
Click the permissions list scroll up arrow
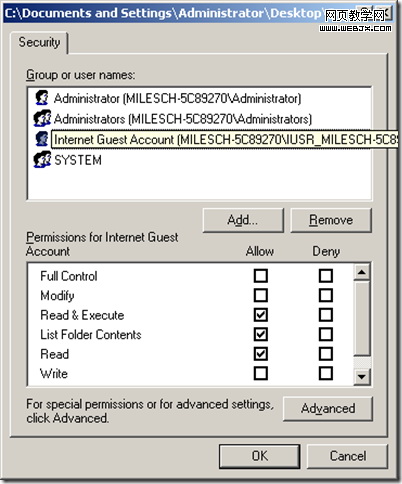[362, 273]
